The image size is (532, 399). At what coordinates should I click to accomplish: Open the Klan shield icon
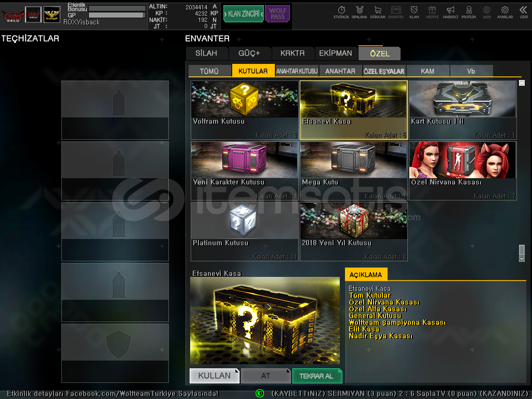pyautogui.click(x=414, y=12)
